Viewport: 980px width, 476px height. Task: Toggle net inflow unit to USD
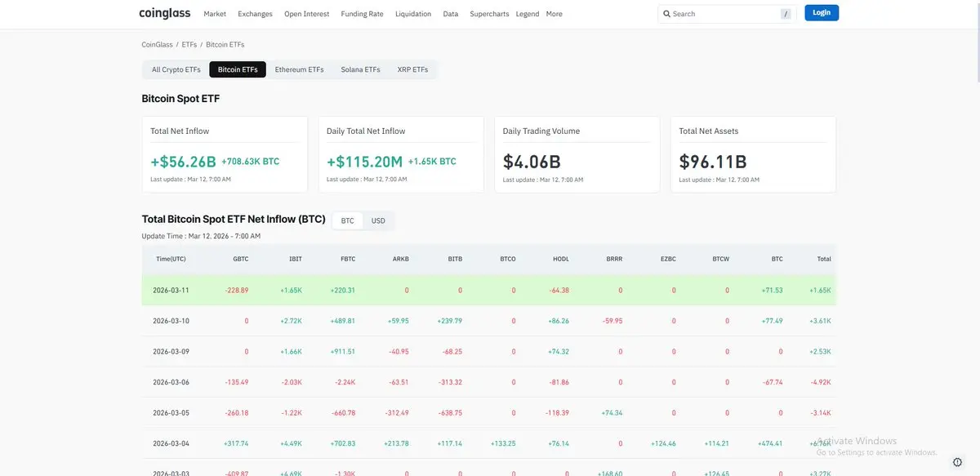378,220
